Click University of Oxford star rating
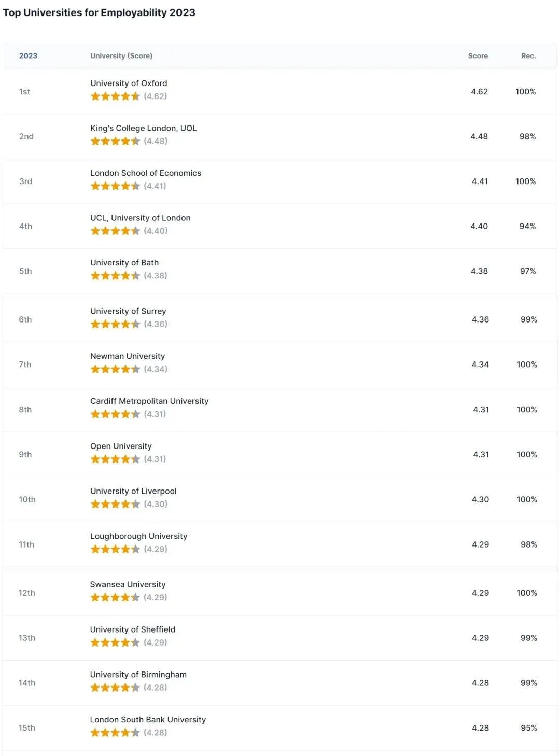560x756 pixels. 115,96
